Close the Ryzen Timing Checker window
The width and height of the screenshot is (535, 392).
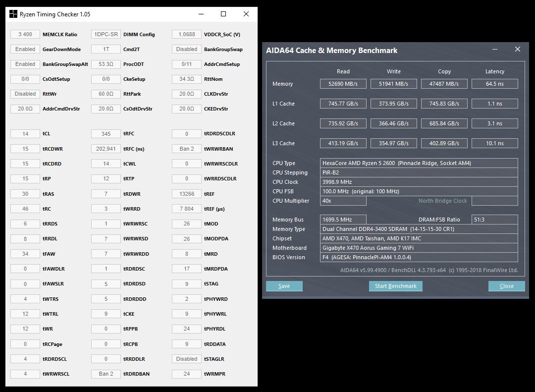[246, 14]
